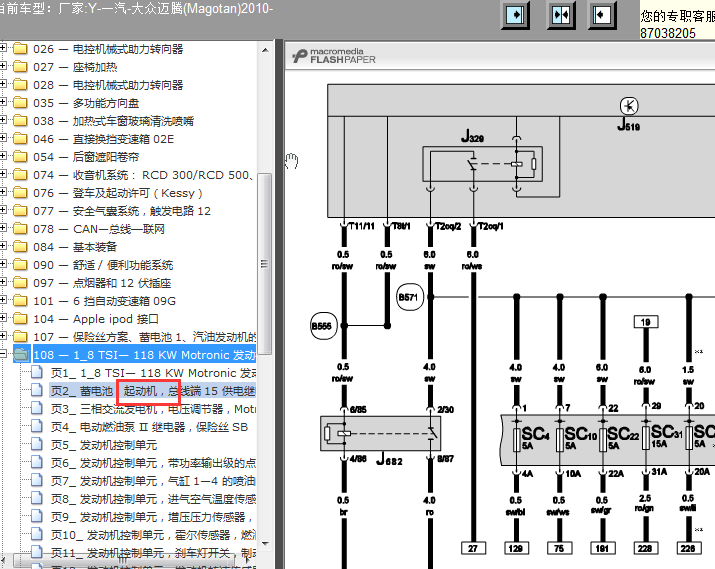
Task: Expand the 101 6挡自动变速箱 09G node
Action: pyautogui.click(x=3, y=300)
